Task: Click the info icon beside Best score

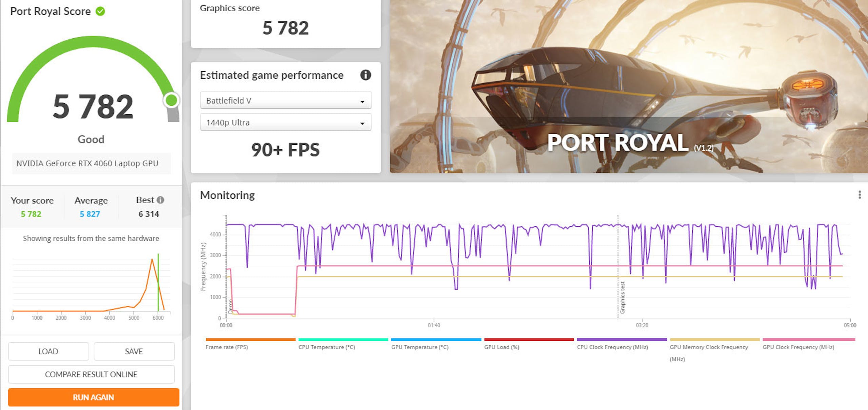Action: click(x=160, y=200)
